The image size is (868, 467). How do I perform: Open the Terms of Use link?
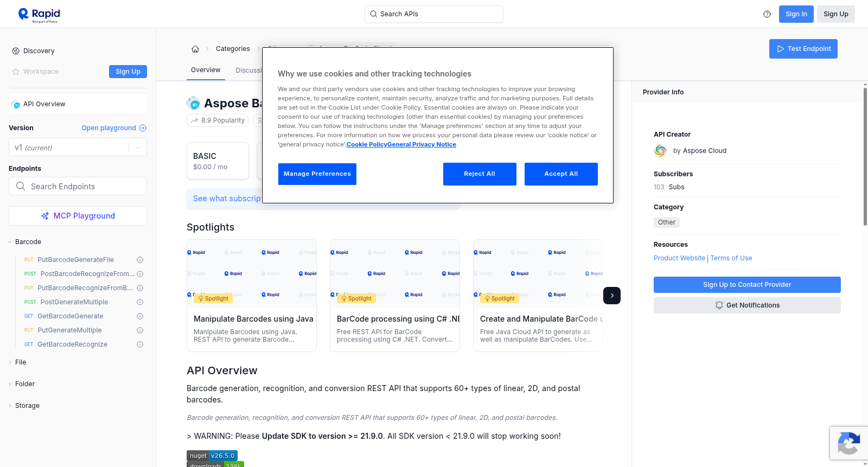coord(731,258)
